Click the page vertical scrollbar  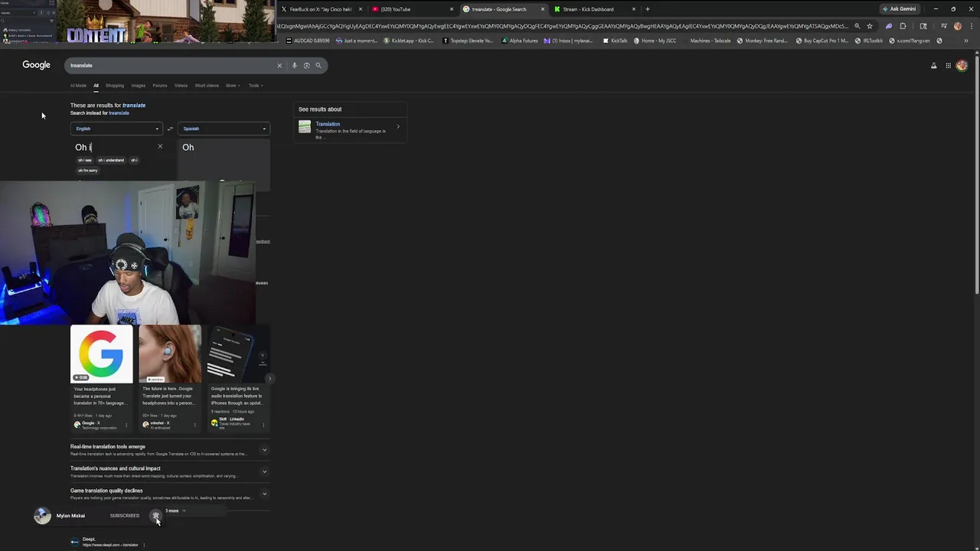pos(976,176)
